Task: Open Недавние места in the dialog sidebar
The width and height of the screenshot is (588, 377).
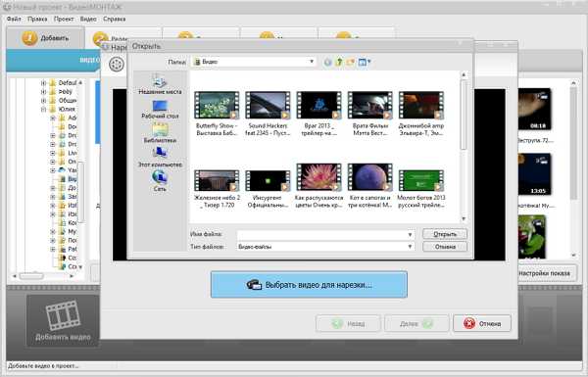Action: [x=160, y=84]
